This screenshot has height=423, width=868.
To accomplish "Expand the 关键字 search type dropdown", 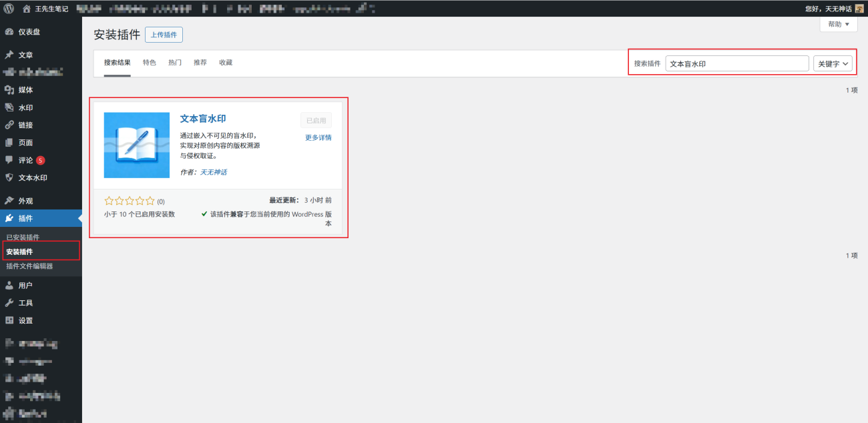I will coord(833,63).
